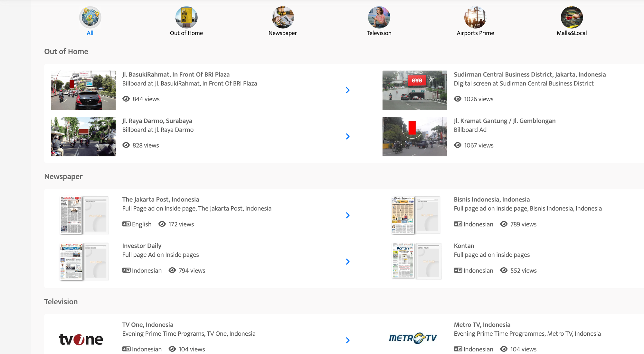Click the TV One logo thumbnail
The width and height of the screenshot is (644, 354).
81,339
